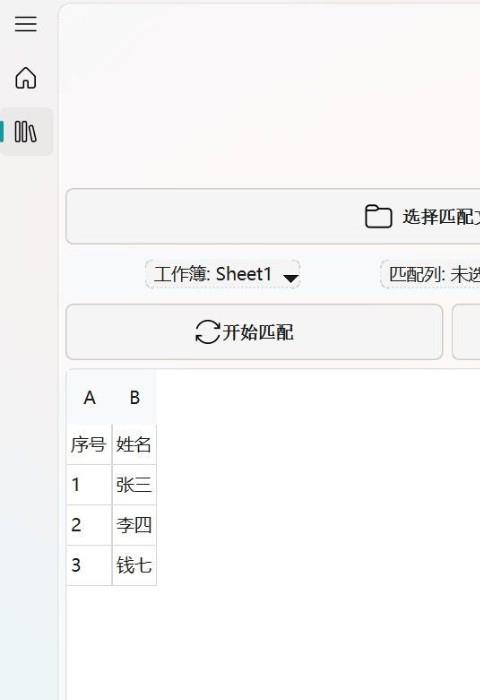This screenshot has height=700, width=480.
Task: Select cell containing number 3
Action: coord(89,565)
